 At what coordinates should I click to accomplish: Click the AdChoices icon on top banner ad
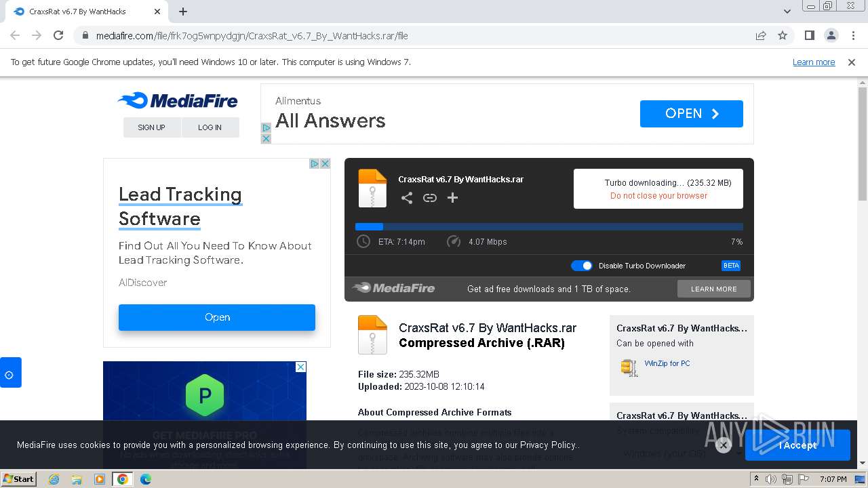coord(266,127)
